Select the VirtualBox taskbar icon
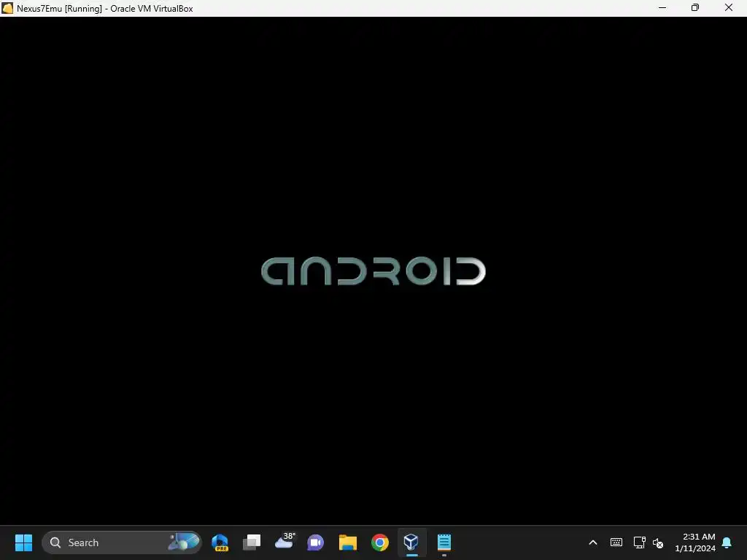The width and height of the screenshot is (747, 560). [x=411, y=542]
